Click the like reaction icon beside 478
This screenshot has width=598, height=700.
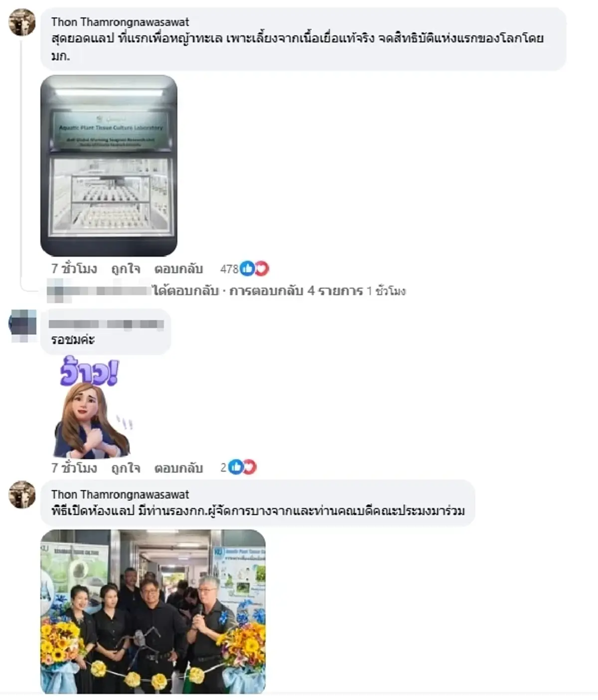tap(247, 269)
